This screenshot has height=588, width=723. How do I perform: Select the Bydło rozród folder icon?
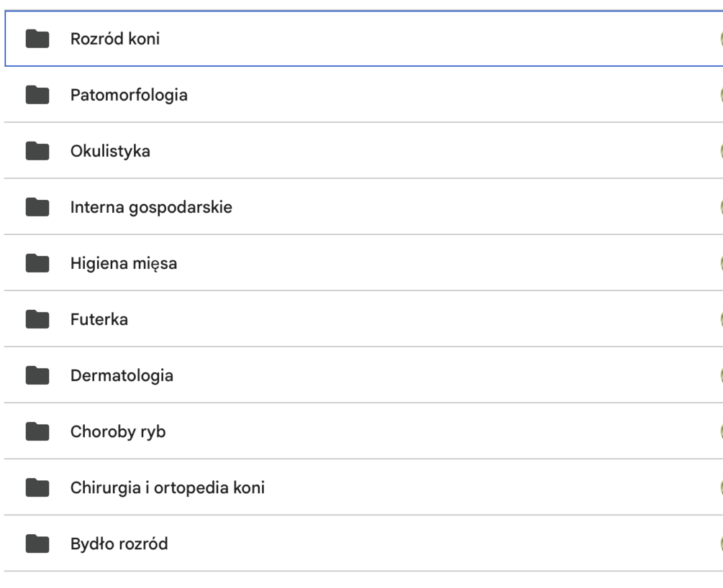click(37, 543)
